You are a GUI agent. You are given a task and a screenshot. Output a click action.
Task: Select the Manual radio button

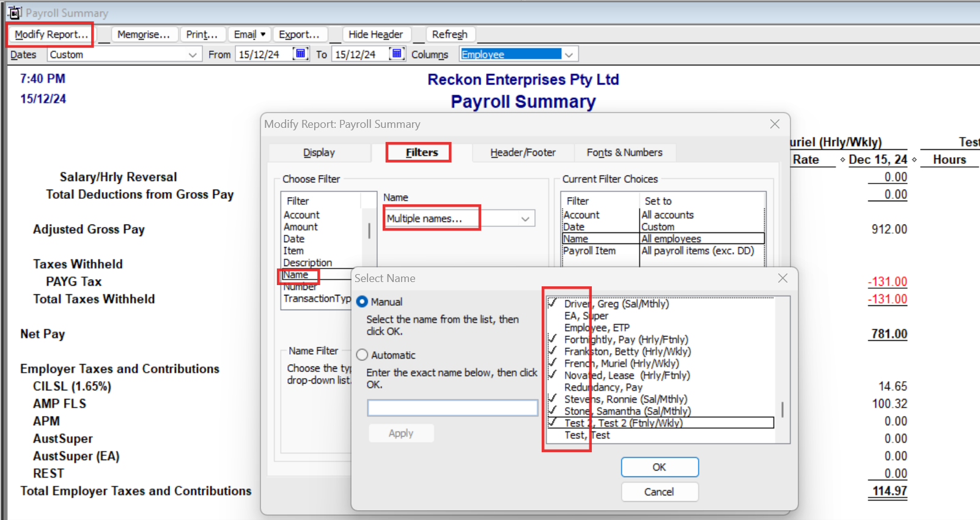pyautogui.click(x=362, y=302)
